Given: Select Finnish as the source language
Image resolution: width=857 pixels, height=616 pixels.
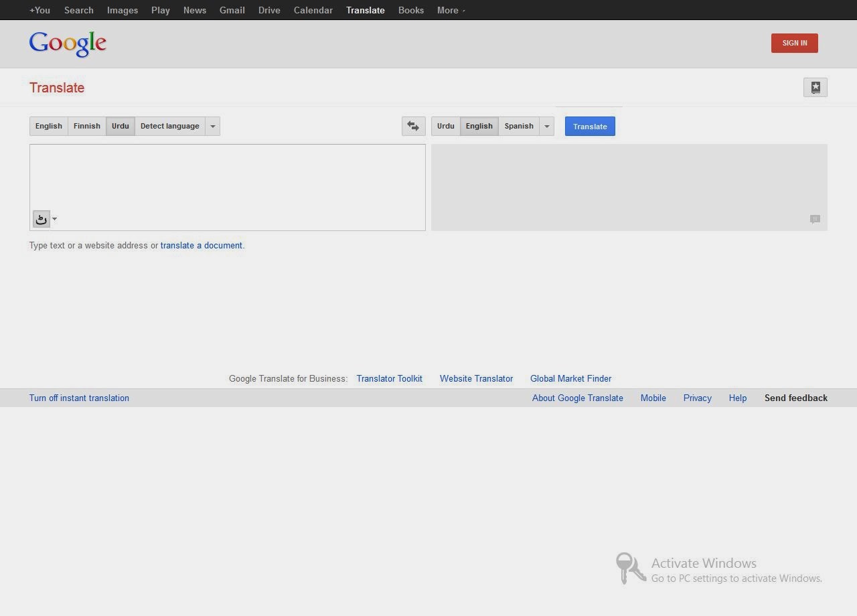Looking at the screenshot, I should [86, 126].
